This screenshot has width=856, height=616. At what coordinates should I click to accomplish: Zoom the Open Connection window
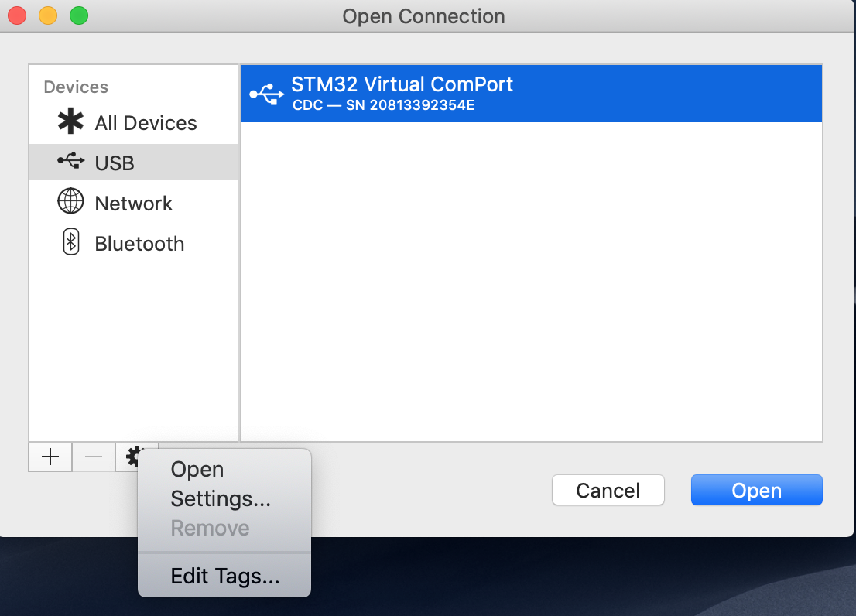pyautogui.click(x=79, y=15)
